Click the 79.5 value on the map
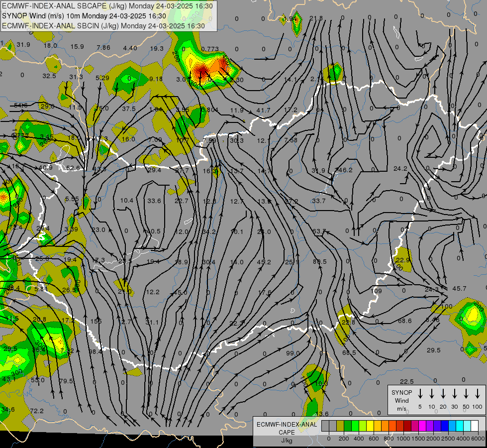The height and width of the screenshot is (448, 487). pos(66,381)
